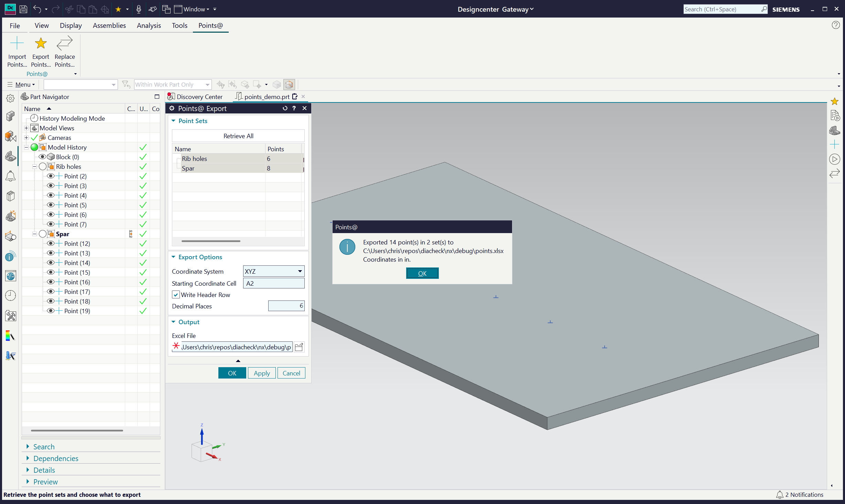
Task: Uncheck the Write Header Row checkbox
Action: [x=176, y=295]
